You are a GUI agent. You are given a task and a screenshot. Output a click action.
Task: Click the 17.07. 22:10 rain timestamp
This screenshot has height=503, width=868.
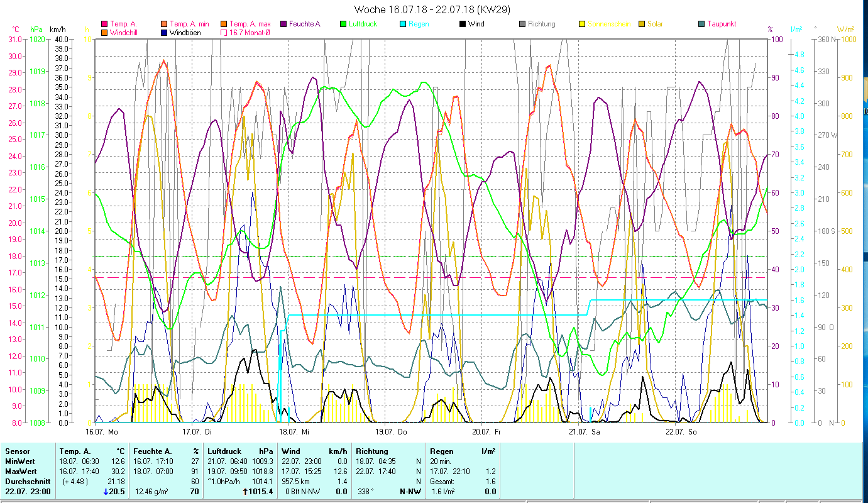[450, 472]
